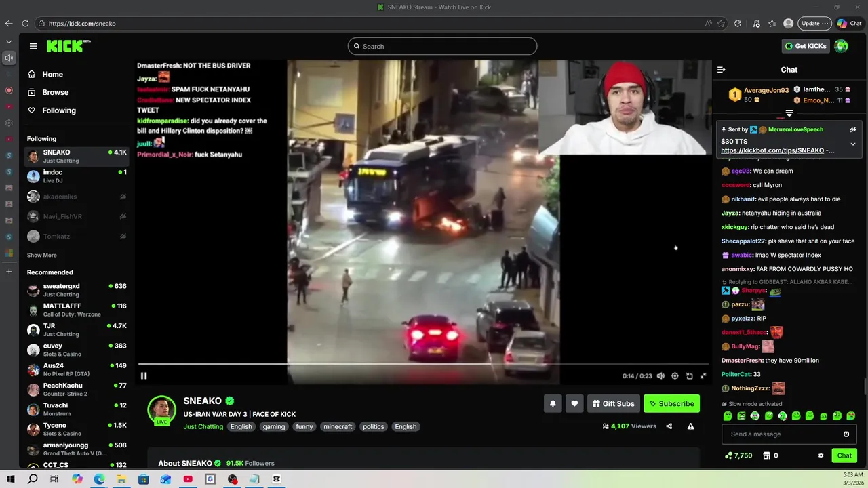Click the minecraft tag

tap(338, 426)
